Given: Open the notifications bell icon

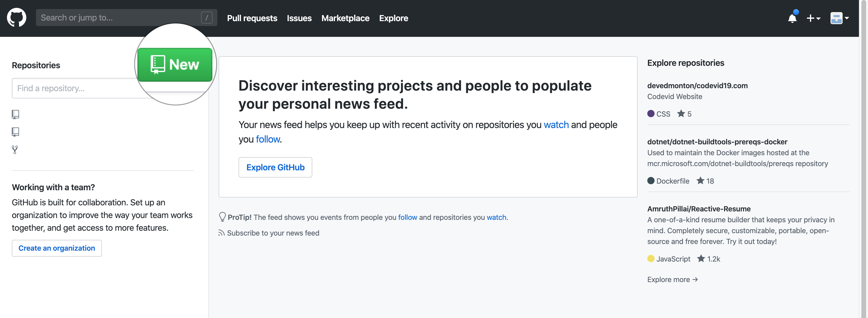Looking at the screenshot, I should click(792, 18).
